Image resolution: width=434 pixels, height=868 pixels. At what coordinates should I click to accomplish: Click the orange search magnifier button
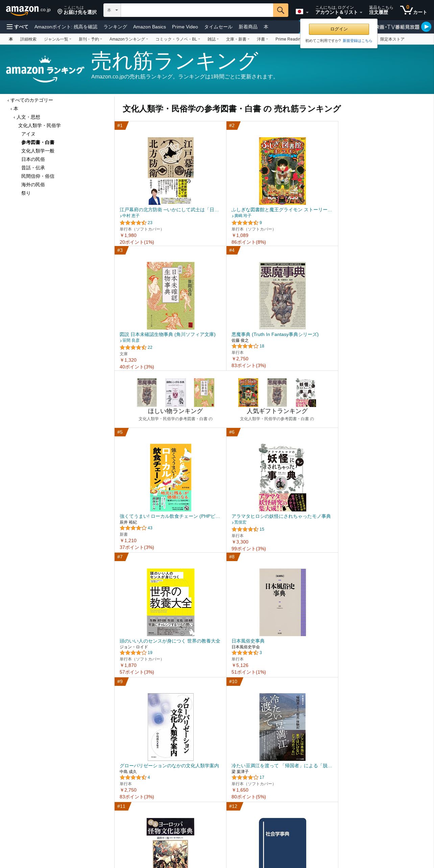(x=281, y=10)
